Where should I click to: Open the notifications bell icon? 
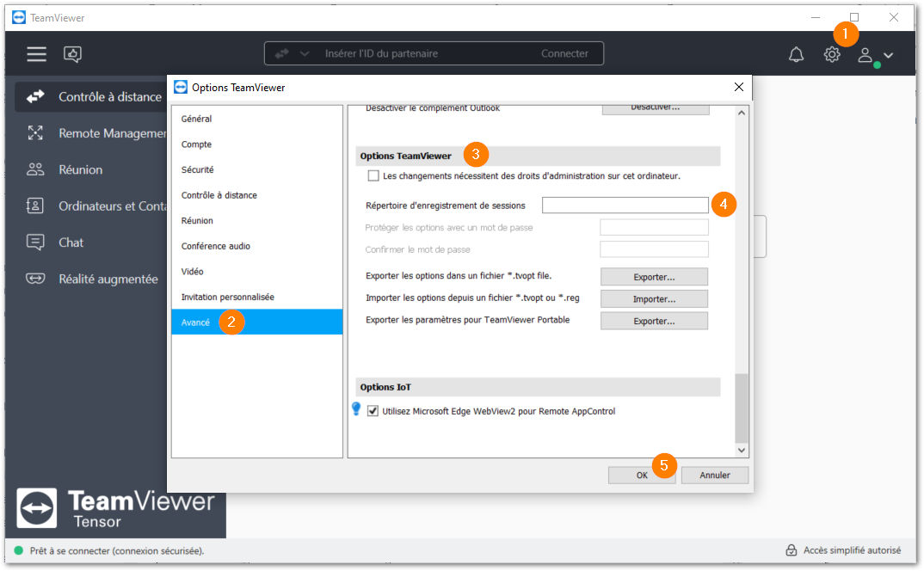point(796,55)
